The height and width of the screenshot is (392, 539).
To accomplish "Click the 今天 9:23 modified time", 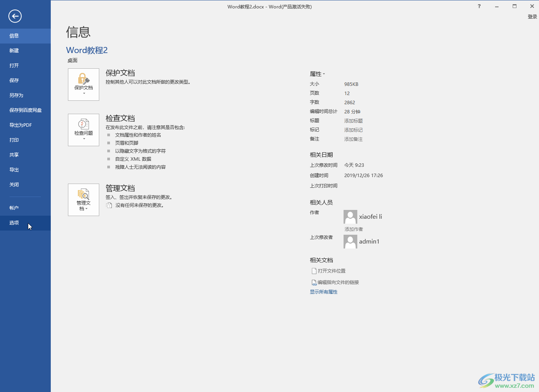I will [x=354, y=165].
